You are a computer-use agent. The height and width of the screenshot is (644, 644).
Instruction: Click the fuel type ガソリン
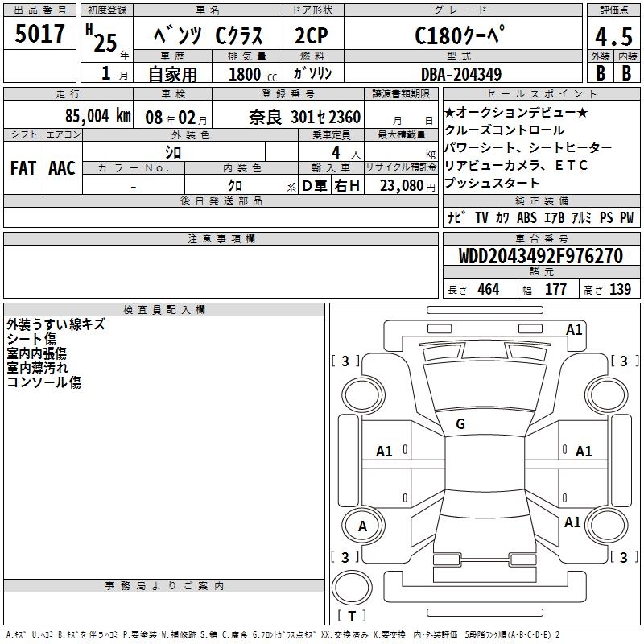pyautogui.click(x=312, y=73)
